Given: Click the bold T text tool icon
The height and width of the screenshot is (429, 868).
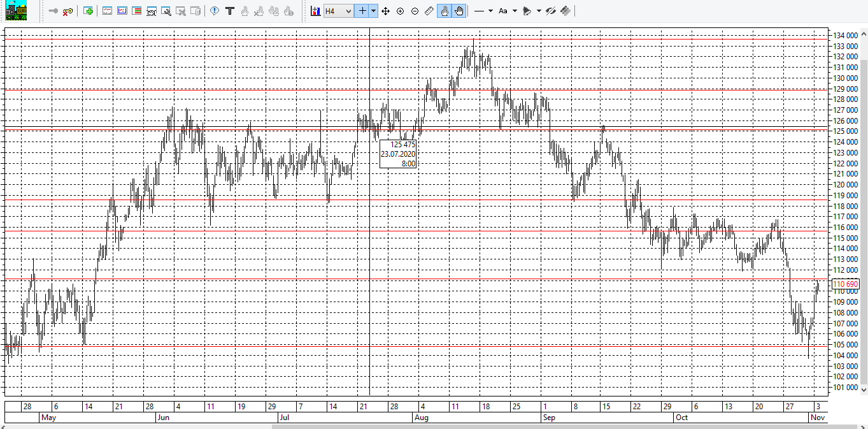Looking at the screenshot, I should tap(230, 11).
